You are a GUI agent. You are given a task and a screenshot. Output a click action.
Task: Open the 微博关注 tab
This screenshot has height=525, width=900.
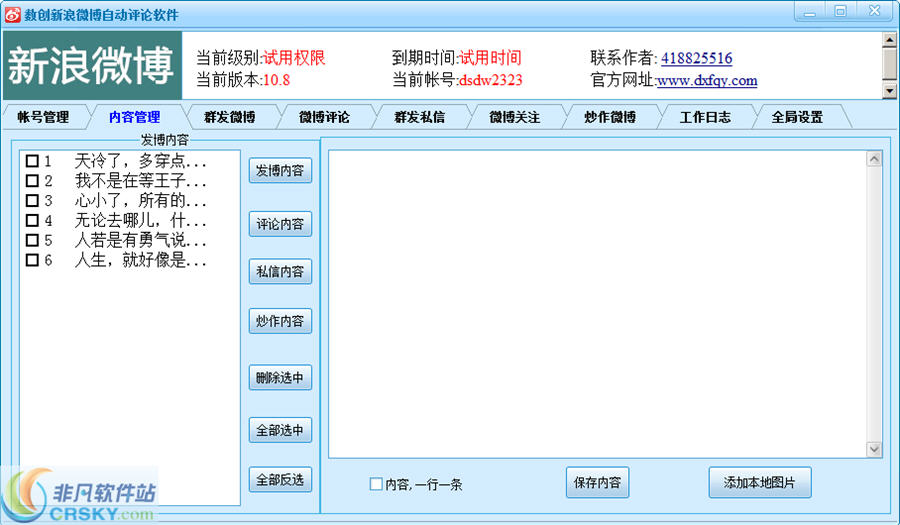click(x=514, y=117)
